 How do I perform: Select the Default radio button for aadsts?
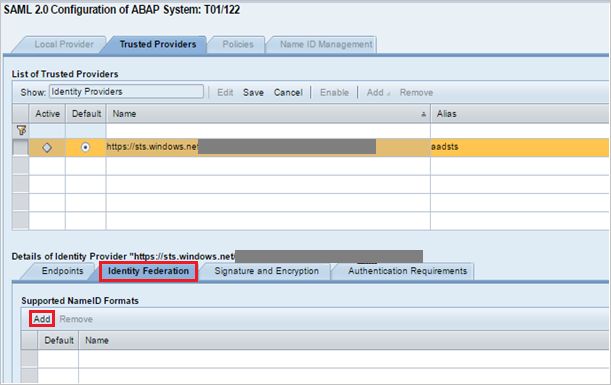point(85,147)
